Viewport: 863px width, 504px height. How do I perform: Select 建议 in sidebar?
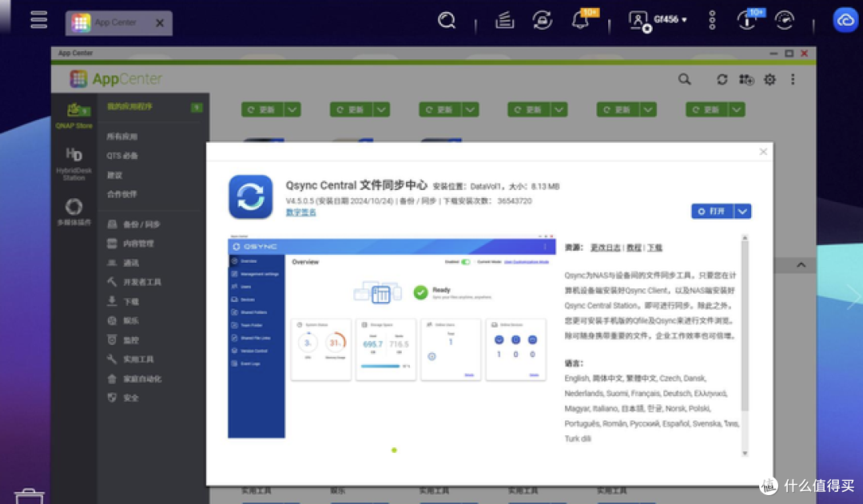114,175
